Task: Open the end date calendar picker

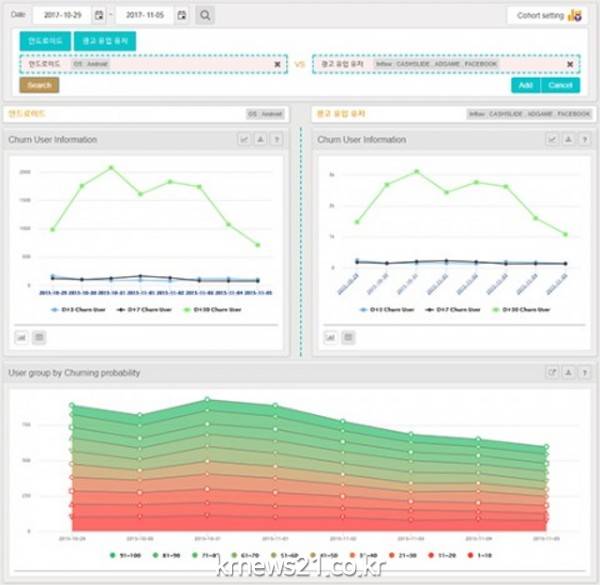Action: pos(181,16)
